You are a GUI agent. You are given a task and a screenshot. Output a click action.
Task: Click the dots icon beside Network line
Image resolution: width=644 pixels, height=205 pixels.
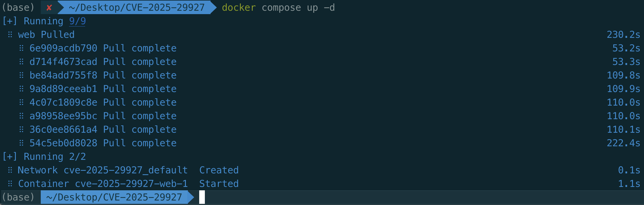pyautogui.click(x=10, y=170)
